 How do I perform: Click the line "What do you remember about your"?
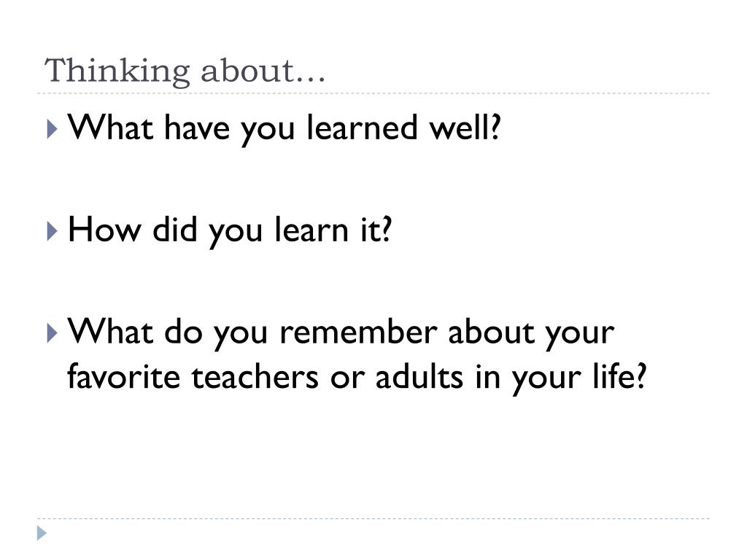pyautogui.click(x=341, y=332)
